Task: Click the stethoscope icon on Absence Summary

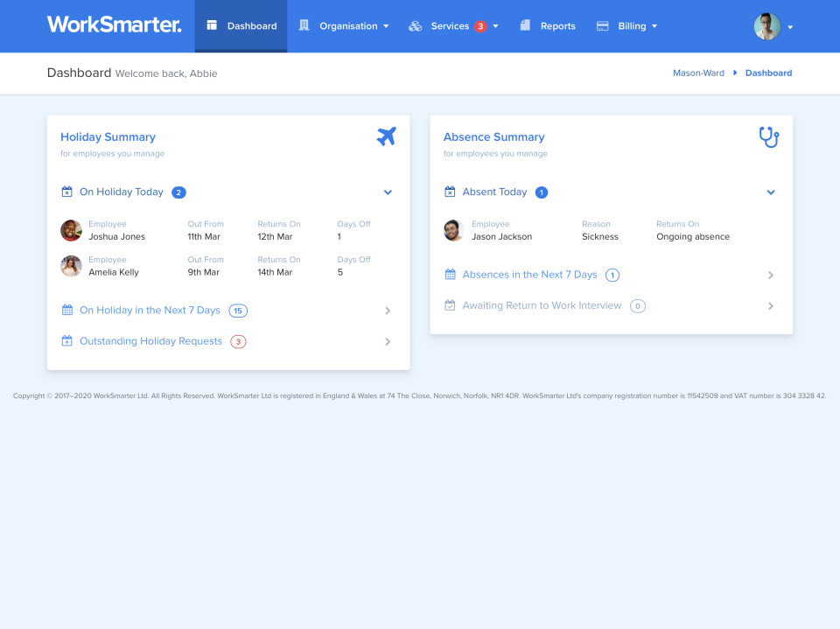Action: click(769, 136)
